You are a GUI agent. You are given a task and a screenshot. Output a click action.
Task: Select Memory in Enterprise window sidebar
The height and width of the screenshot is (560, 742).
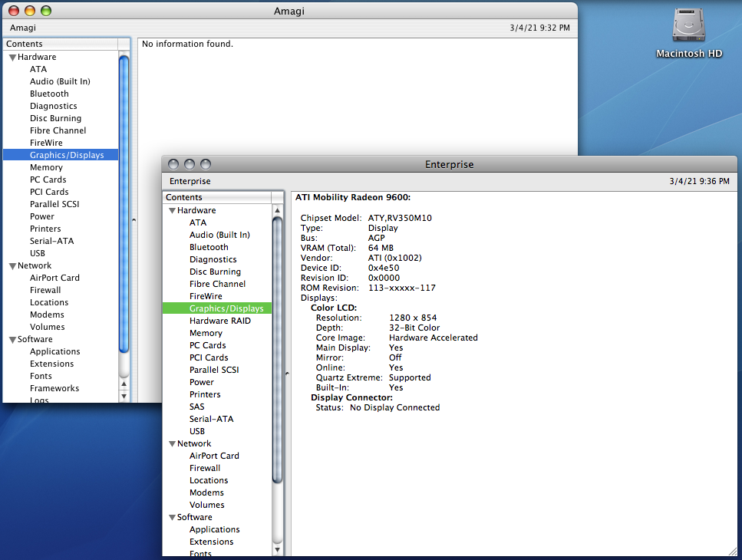pos(206,334)
